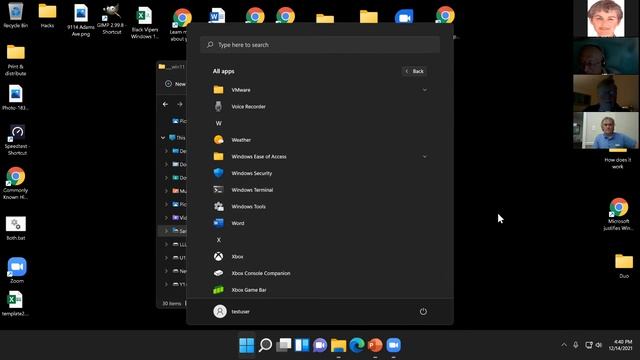Click New button in File Explorer
This screenshot has width=640, height=360.
click(175, 84)
